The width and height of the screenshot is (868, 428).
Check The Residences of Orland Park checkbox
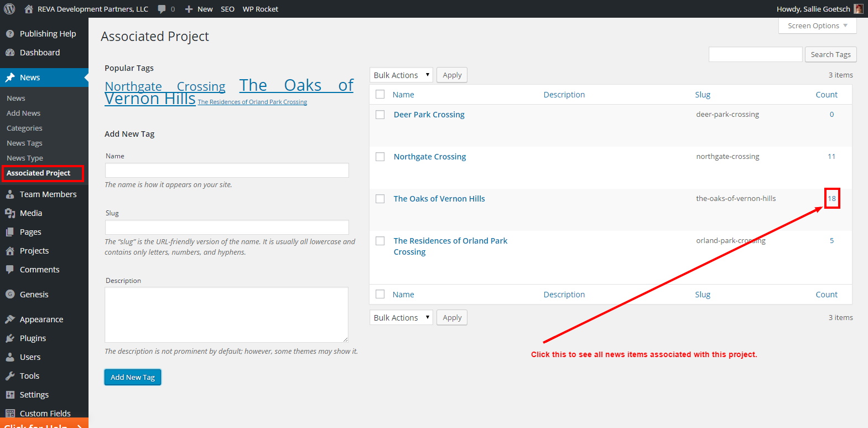pyautogui.click(x=380, y=241)
